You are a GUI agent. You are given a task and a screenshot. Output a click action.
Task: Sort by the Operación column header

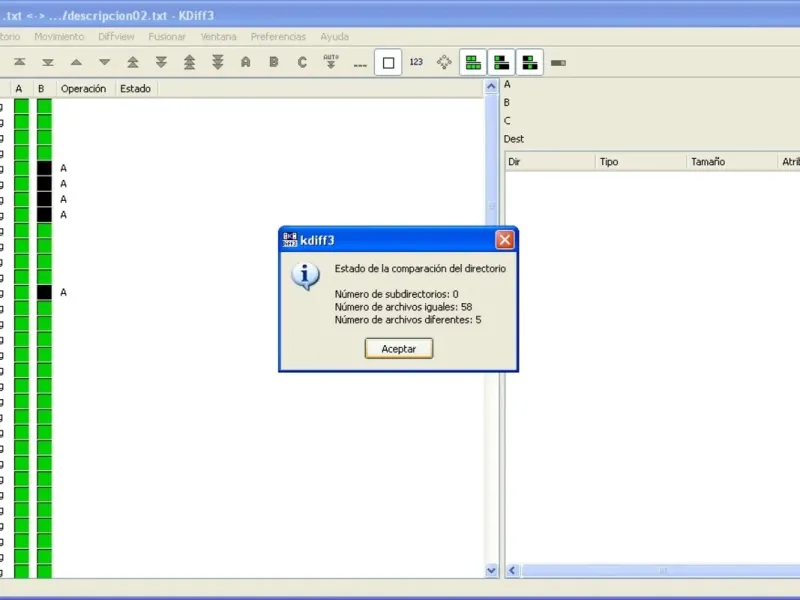(x=84, y=89)
